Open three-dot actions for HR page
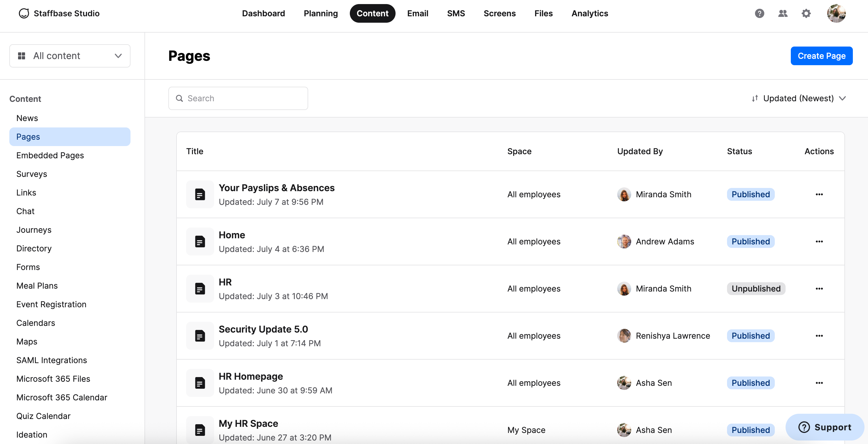This screenshot has width=868, height=444. (819, 288)
